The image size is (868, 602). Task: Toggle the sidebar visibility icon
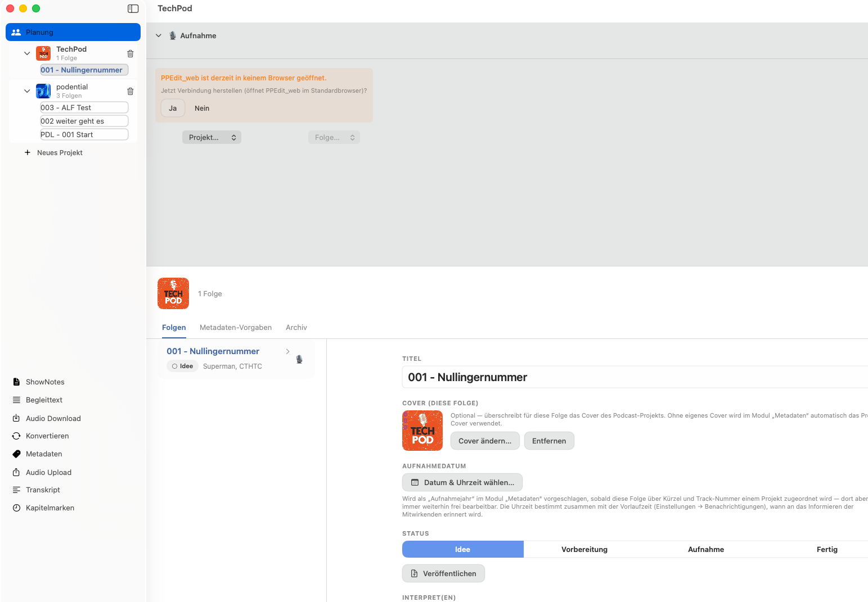point(133,8)
